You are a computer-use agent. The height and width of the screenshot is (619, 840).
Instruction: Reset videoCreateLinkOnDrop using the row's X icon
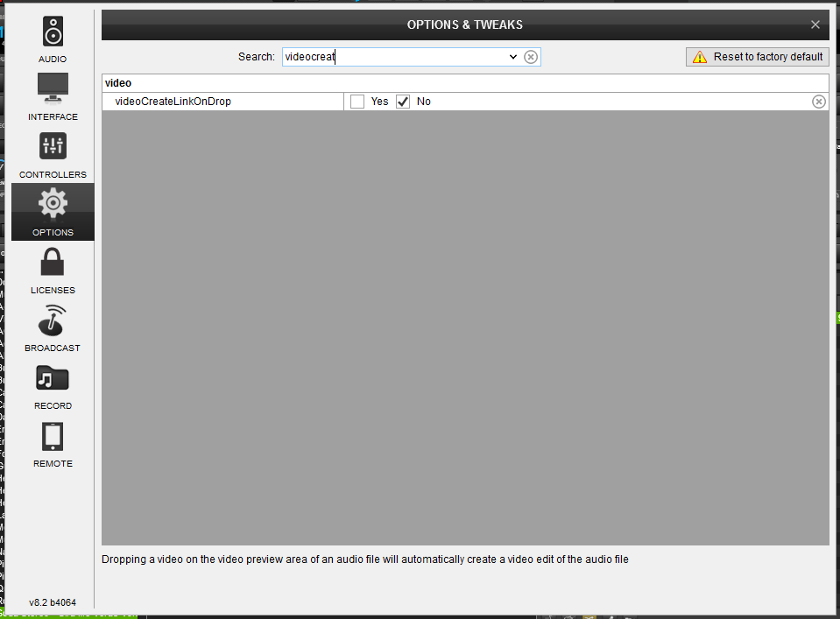click(818, 102)
